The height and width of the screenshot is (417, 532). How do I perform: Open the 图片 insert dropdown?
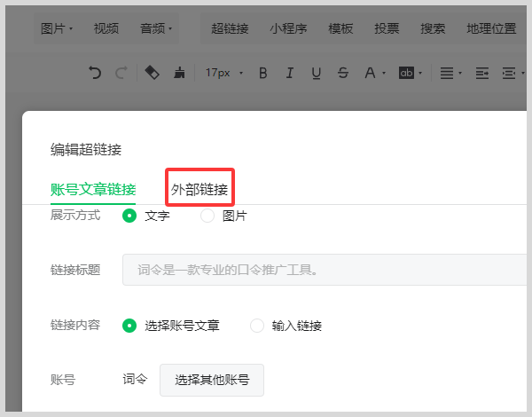pyautogui.click(x=57, y=28)
